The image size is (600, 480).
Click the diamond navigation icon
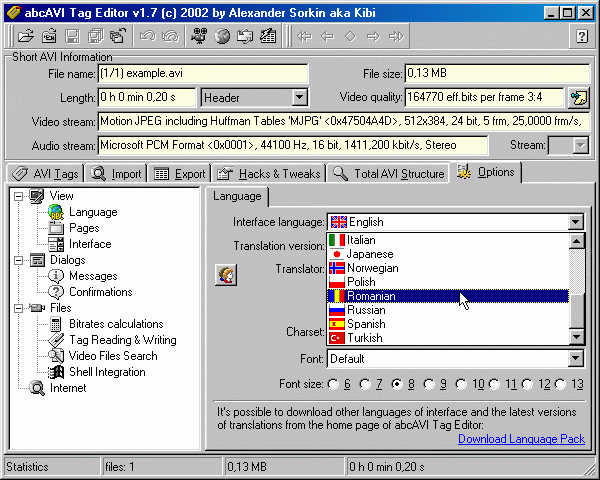click(x=351, y=36)
